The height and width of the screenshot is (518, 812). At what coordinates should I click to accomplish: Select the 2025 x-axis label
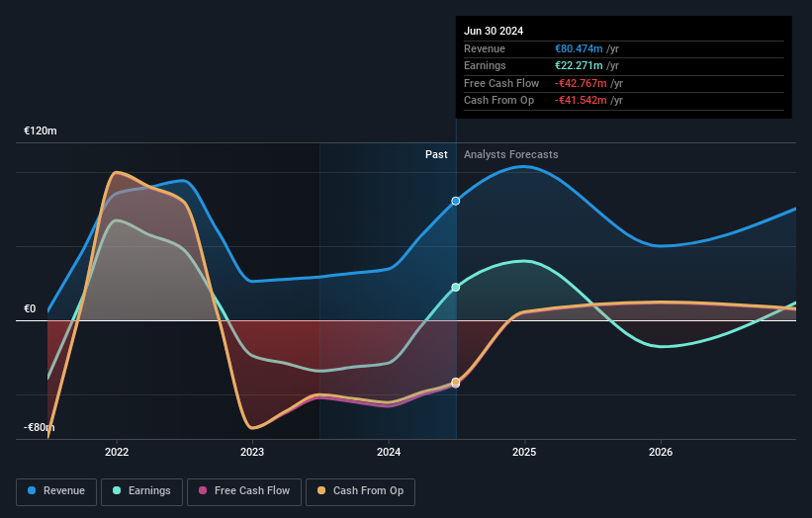coord(524,452)
